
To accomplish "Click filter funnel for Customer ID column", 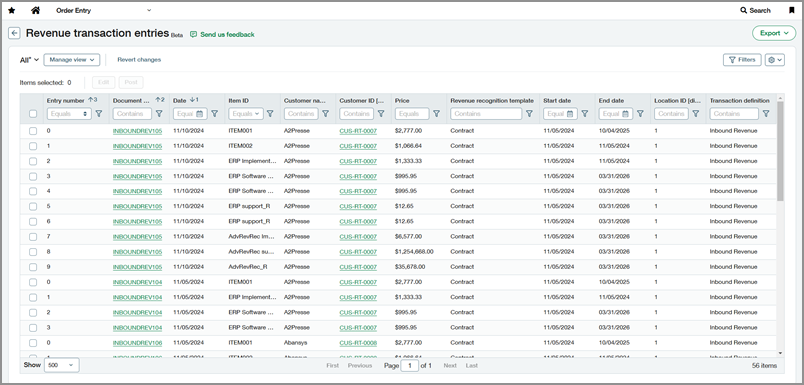I will [381, 114].
